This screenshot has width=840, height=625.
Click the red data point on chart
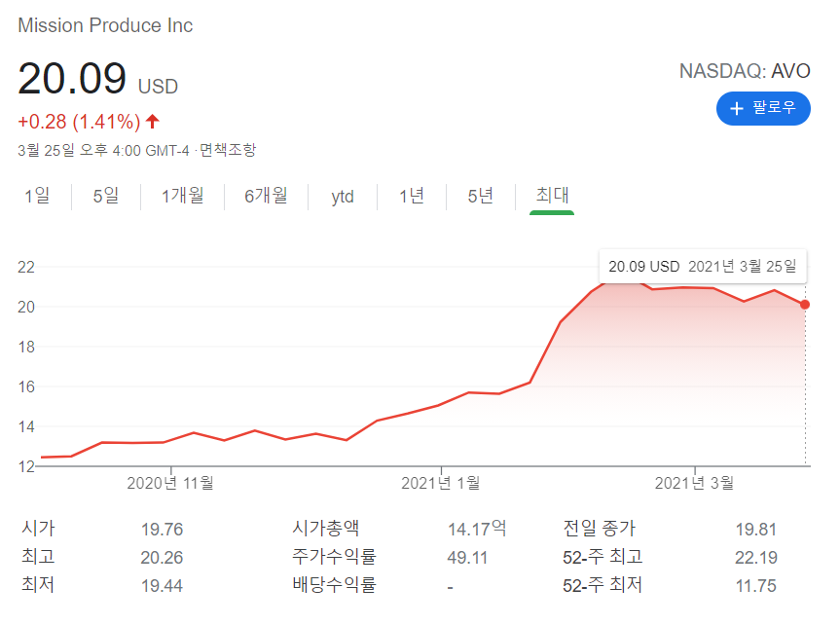[805, 305]
